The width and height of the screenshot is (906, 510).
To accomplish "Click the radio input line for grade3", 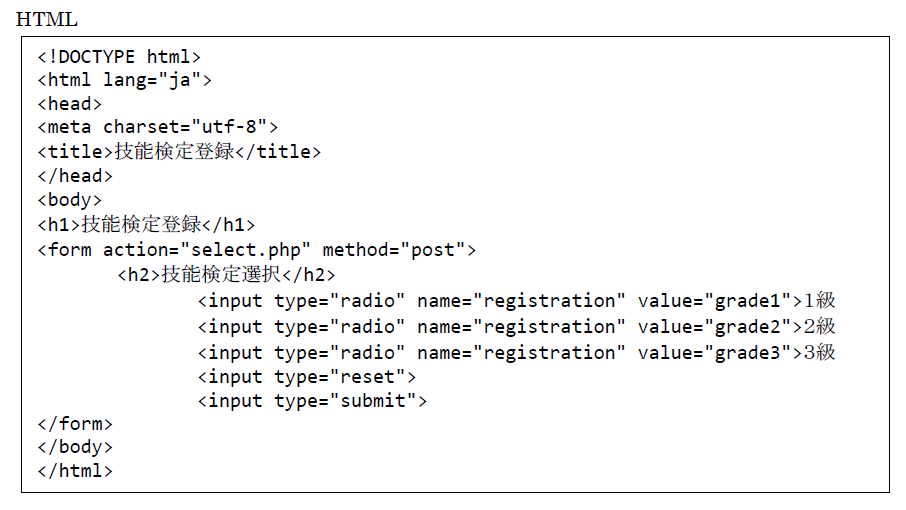I will [517, 353].
